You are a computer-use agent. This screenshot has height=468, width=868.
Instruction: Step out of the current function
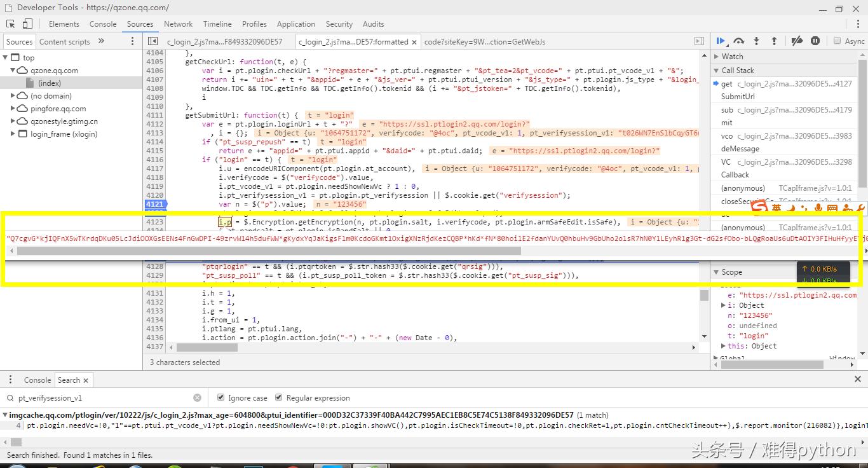pyautogui.click(x=774, y=41)
